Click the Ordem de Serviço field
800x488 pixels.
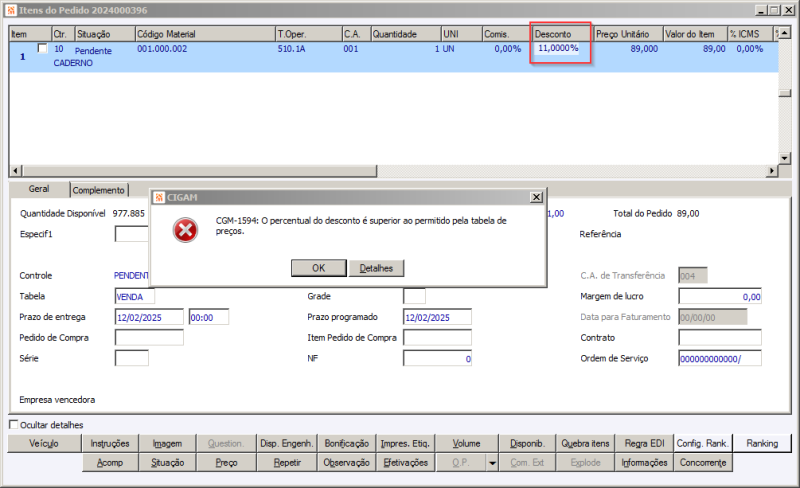[x=720, y=358]
